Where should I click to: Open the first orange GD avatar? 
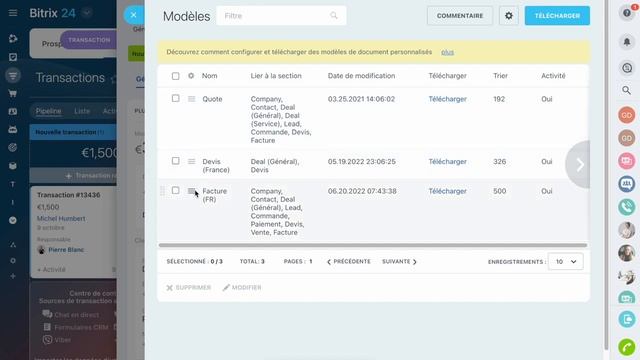pyautogui.click(x=627, y=115)
